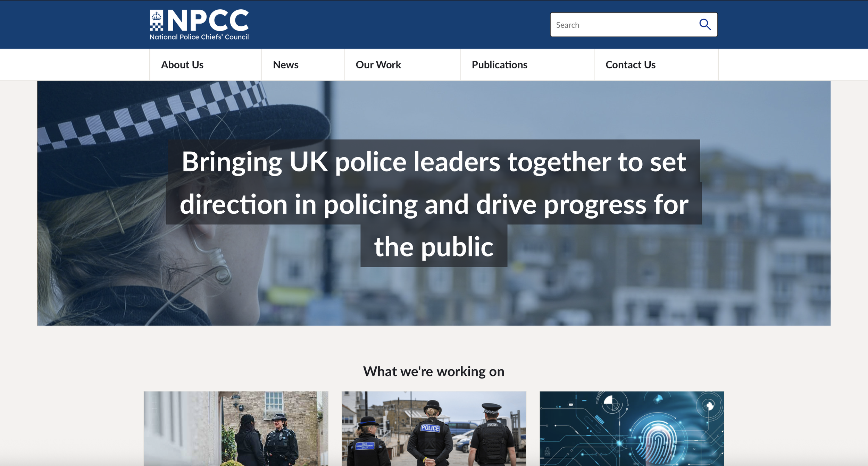
Task: Click the magnifying glass search icon
Action: (x=704, y=25)
